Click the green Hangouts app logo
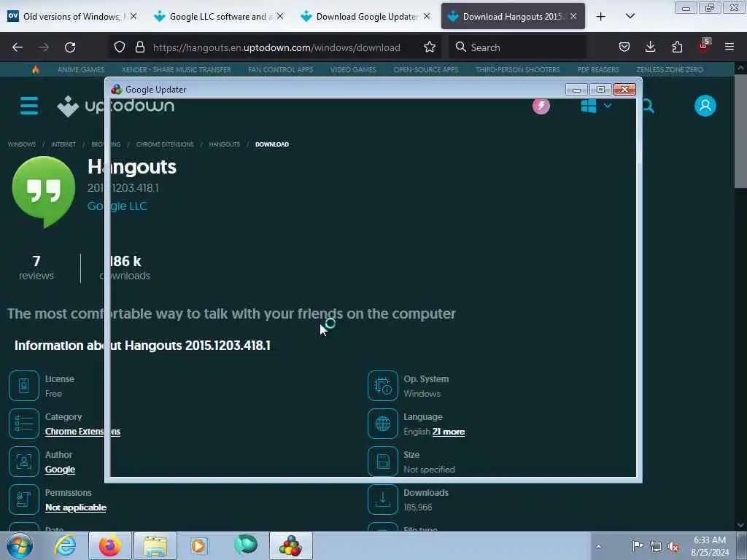This screenshot has width=747, height=560. tap(43, 192)
